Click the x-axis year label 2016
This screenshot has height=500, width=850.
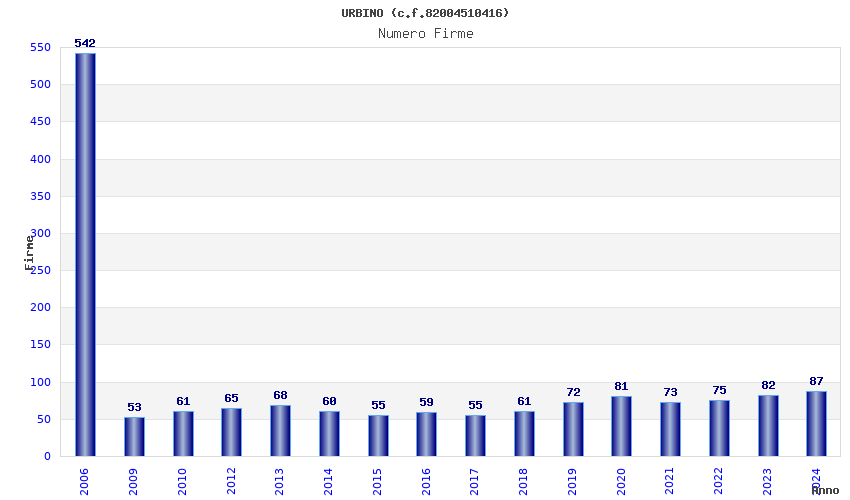tap(426, 482)
